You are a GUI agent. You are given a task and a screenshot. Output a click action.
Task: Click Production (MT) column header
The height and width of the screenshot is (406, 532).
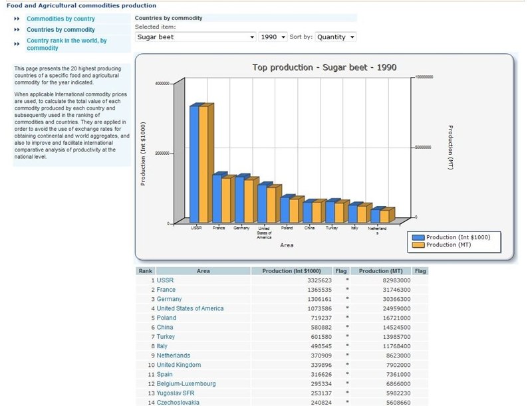[380, 271]
